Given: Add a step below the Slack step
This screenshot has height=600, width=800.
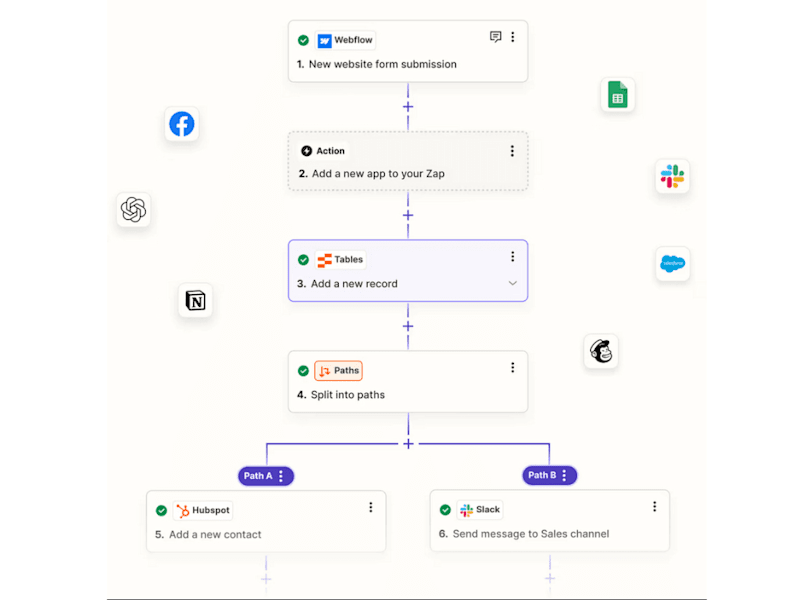Looking at the screenshot, I should (550, 578).
